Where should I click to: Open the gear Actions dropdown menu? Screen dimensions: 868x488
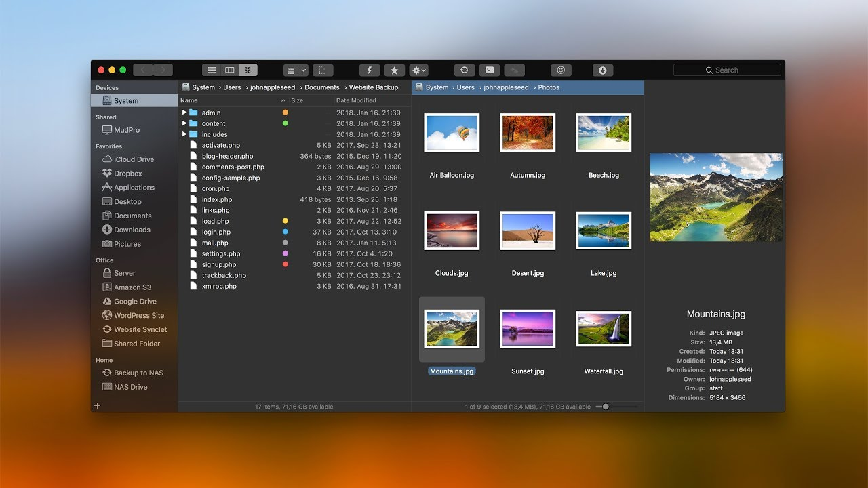[x=418, y=70]
